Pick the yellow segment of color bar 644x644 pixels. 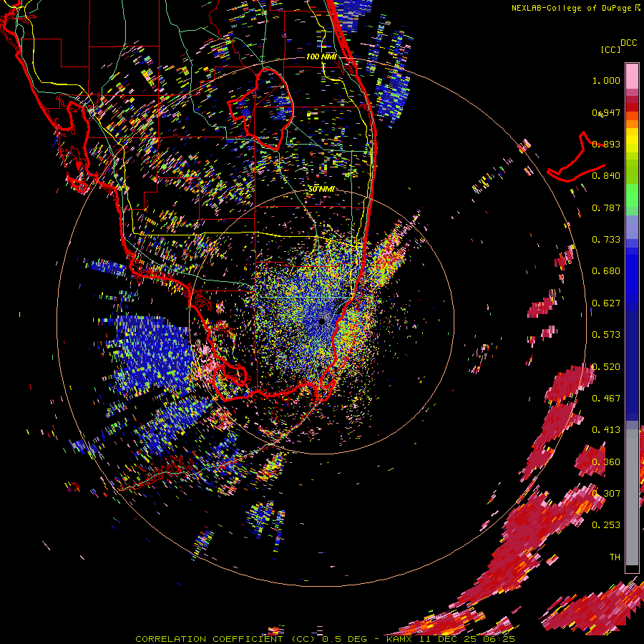click(x=632, y=140)
